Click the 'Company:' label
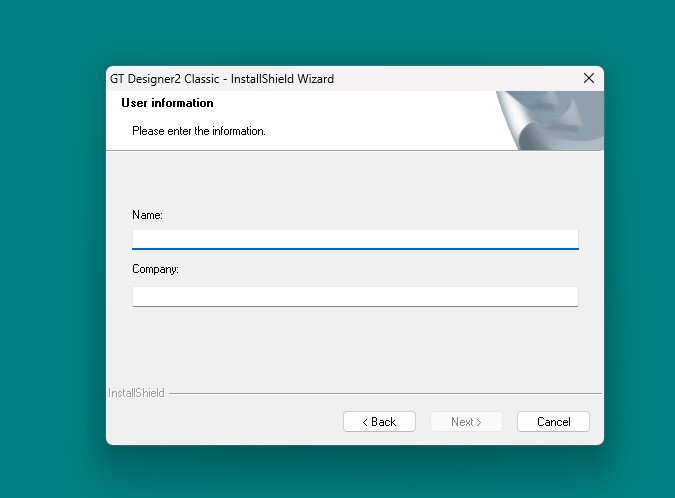This screenshot has width=675, height=498. tap(155, 269)
